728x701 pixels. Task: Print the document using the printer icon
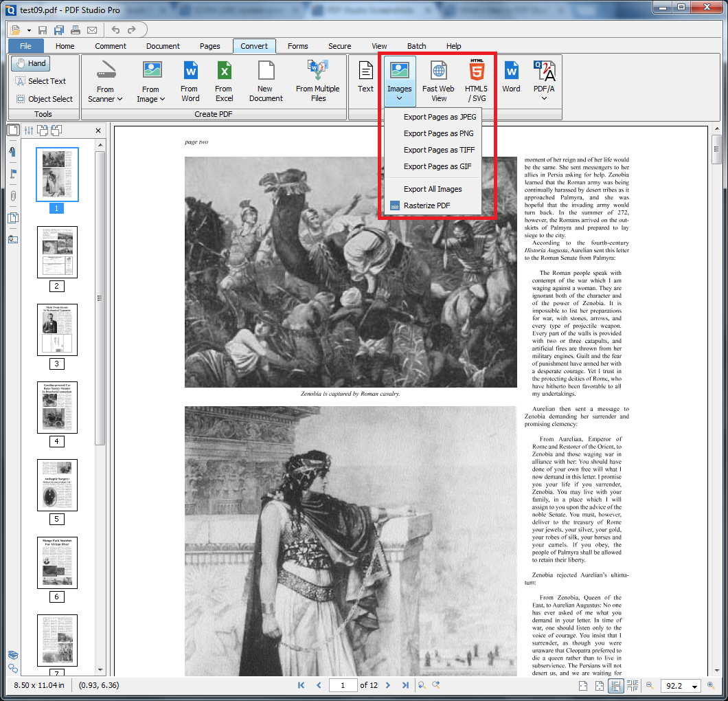coord(76,30)
